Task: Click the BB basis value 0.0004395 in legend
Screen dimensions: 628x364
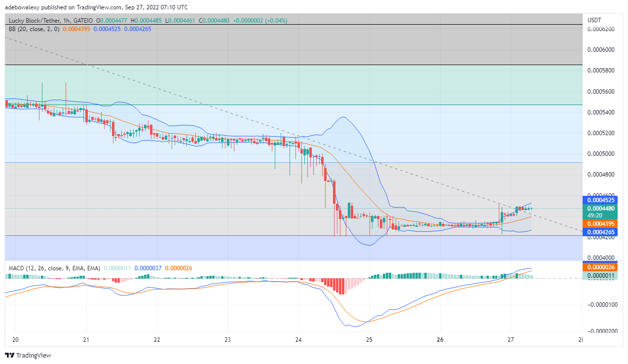Action: (x=75, y=29)
